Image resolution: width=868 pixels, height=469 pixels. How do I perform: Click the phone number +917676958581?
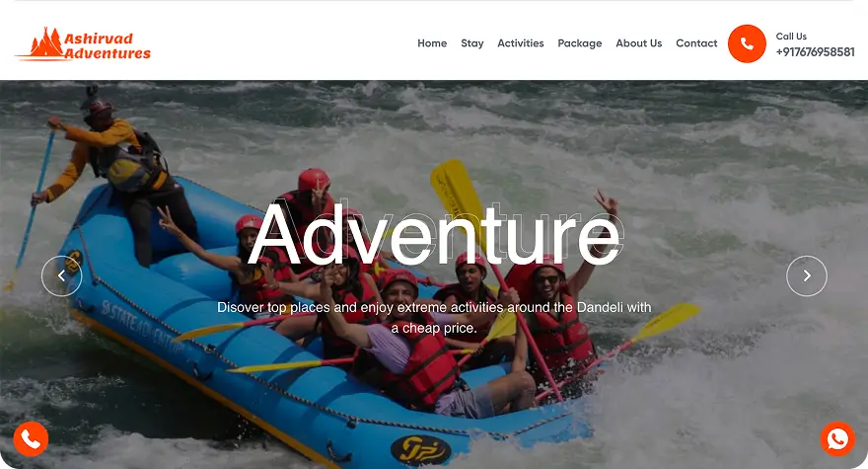click(x=815, y=52)
